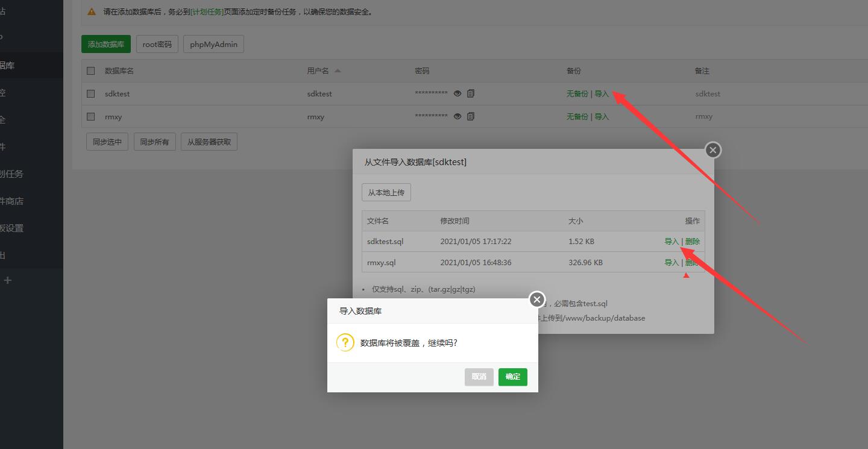Go to the 面板设置 sidebar item
The height and width of the screenshot is (449, 868).
(x=12, y=228)
